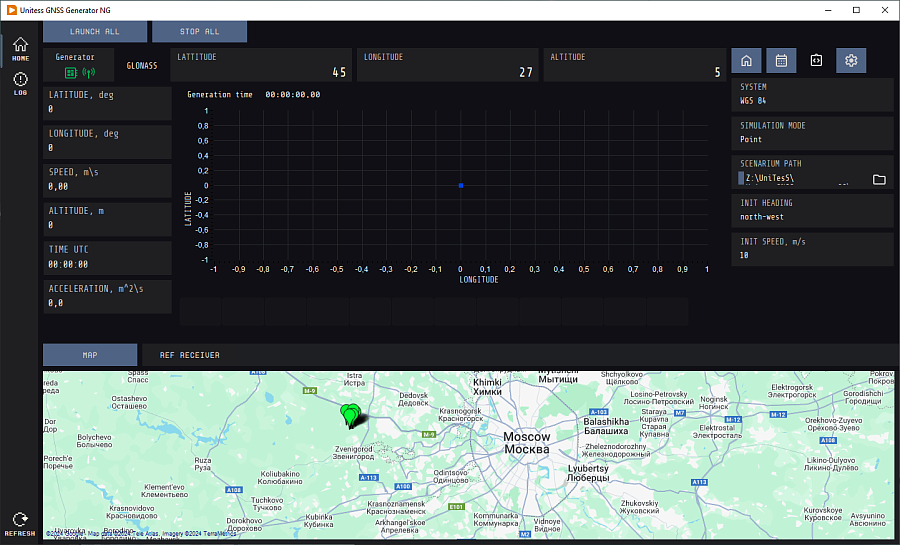Viewport: 900px width, 545px height.
Task: Switch to the Ref Receiver tab
Action: [x=190, y=355]
